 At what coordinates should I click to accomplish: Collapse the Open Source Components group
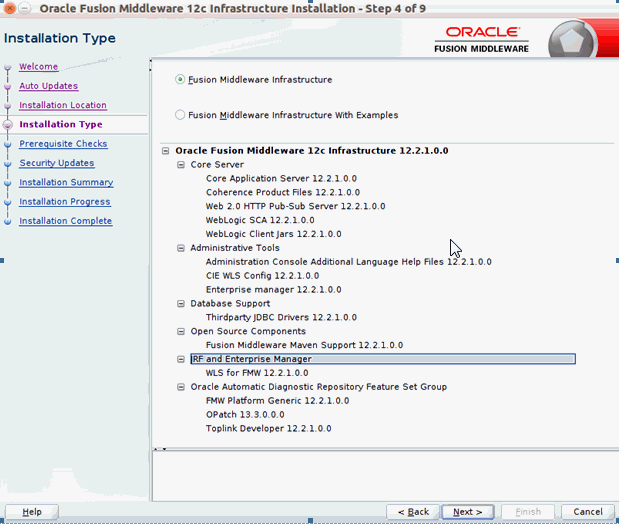point(181,331)
